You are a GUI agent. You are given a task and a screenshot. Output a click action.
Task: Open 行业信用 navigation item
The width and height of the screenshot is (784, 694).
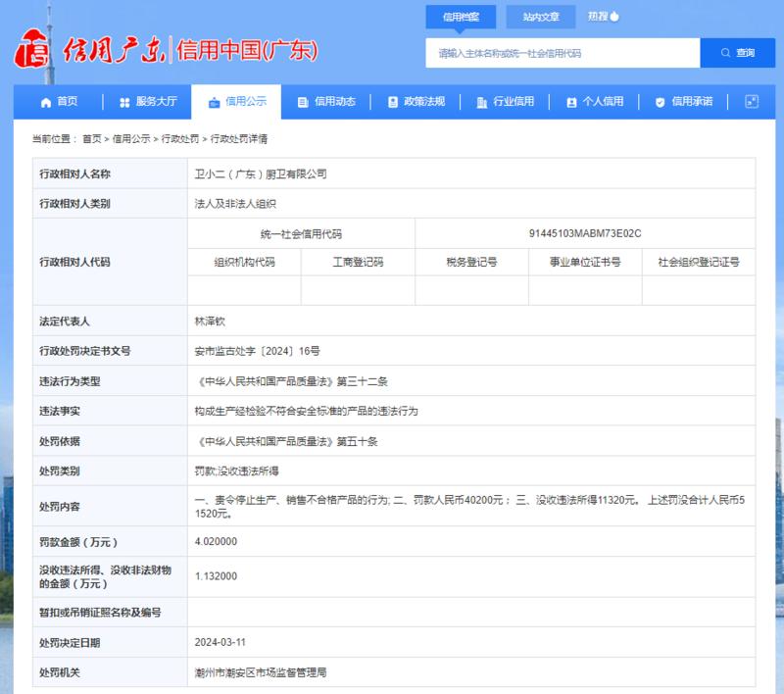pyautogui.click(x=505, y=102)
